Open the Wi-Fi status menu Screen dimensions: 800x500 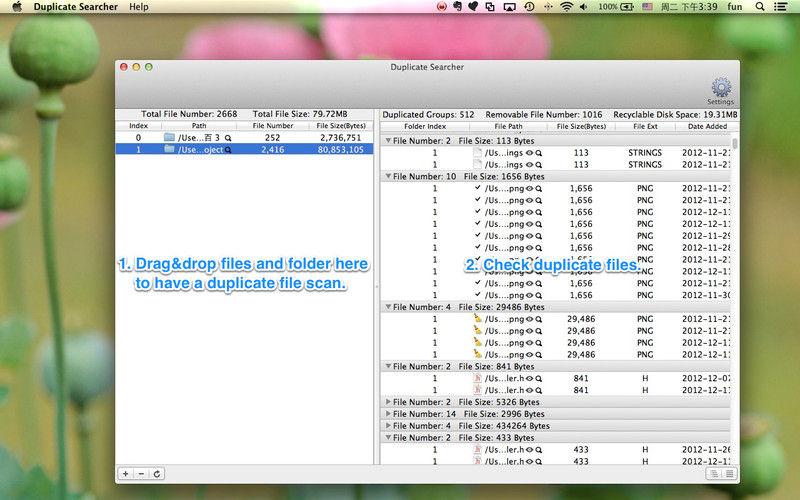pyautogui.click(x=566, y=7)
